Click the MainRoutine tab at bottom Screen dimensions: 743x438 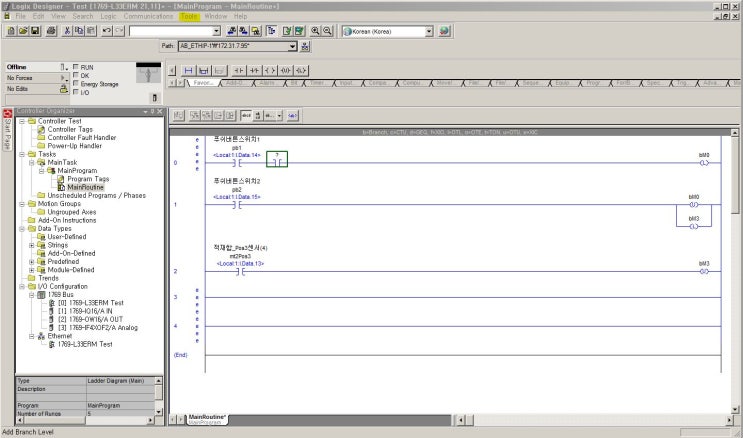pyautogui.click(x=207, y=416)
